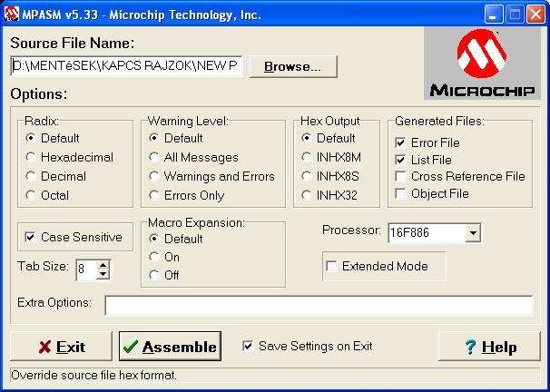The width and height of the screenshot is (550, 392).
Task: Decrease Tab Size with down arrow
Action: (x=103, y=274)
